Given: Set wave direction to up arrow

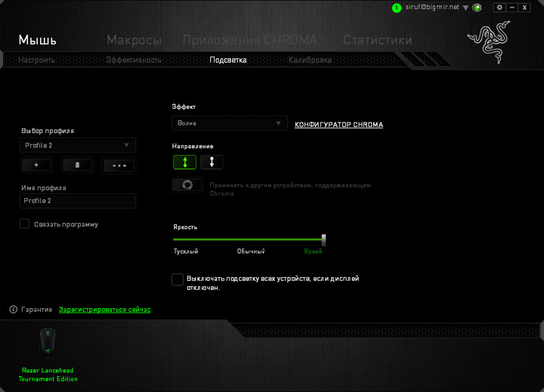Looking at the screenshot, I should coord(184,162).
